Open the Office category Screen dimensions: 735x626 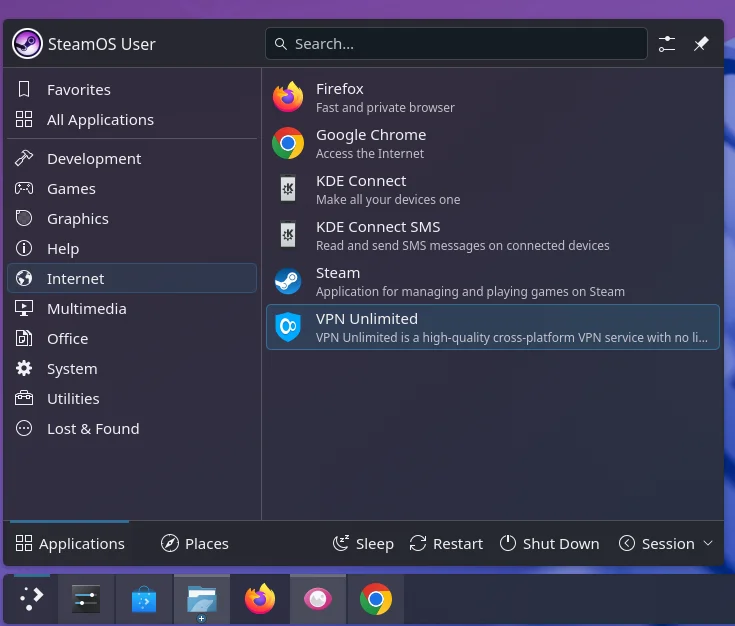[132, 339]
